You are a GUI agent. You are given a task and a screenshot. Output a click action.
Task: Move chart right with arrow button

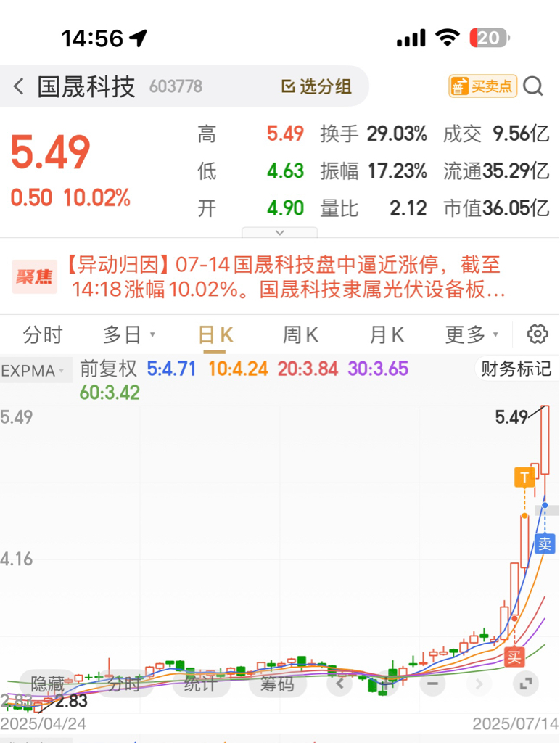click(479, 684)
